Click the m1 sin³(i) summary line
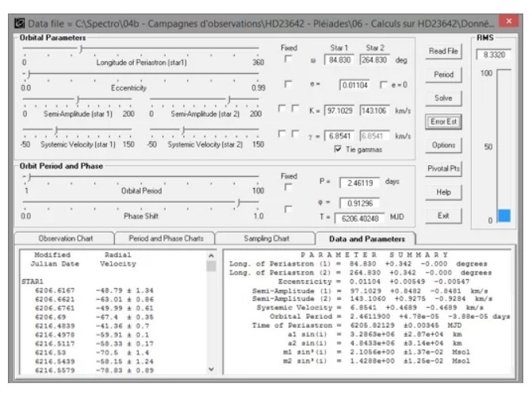 (x=377, y=351)
